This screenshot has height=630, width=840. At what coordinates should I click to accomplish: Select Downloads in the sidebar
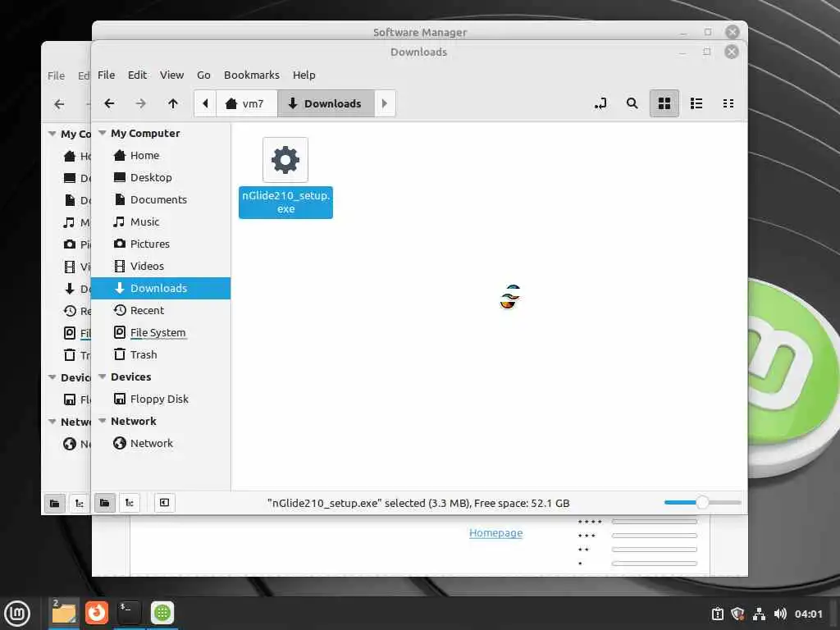(x=161, y=288)
